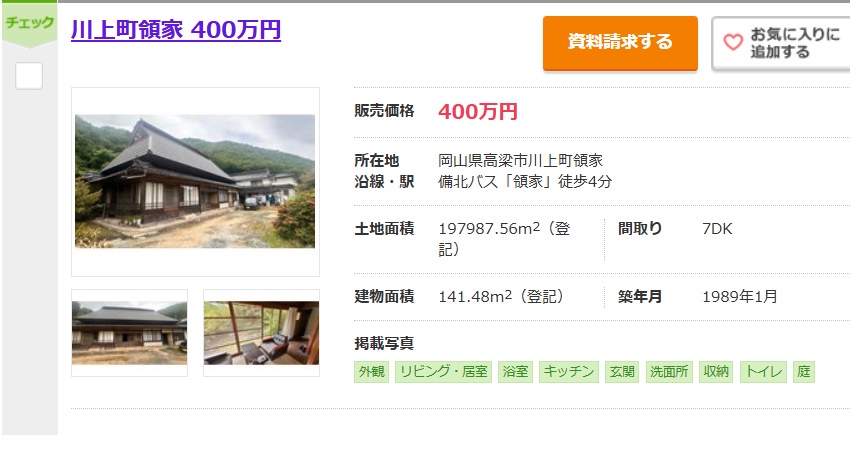Select the 外観 photo tag
Image resolution: width=850 pixels, height=458 pixels.
(371, 372)
